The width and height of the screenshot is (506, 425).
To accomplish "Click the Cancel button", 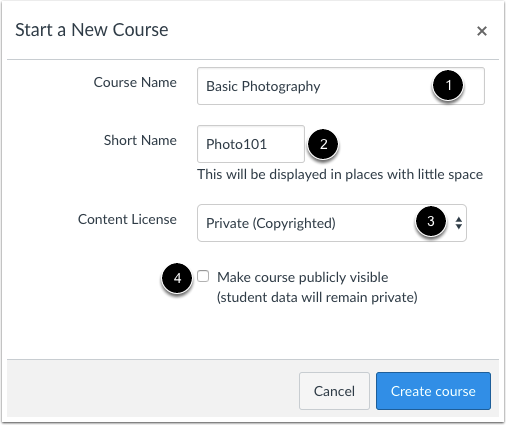I will [x=334, y=391].
